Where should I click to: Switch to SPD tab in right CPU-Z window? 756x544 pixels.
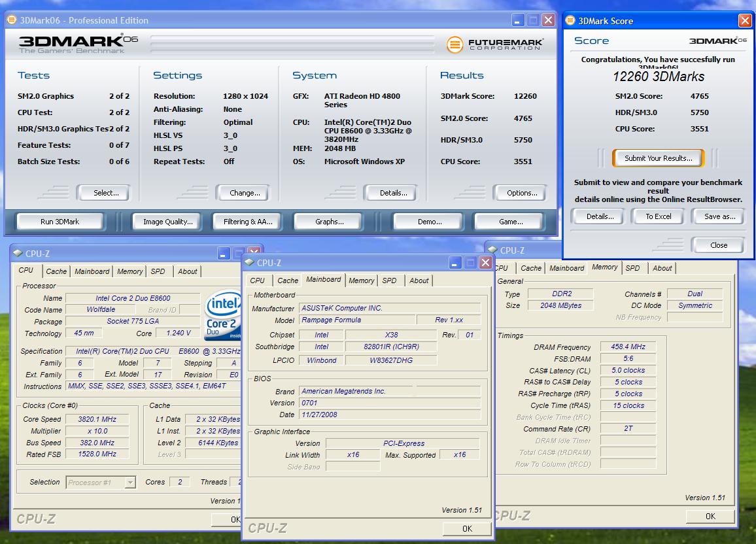[x=632, y=268]
